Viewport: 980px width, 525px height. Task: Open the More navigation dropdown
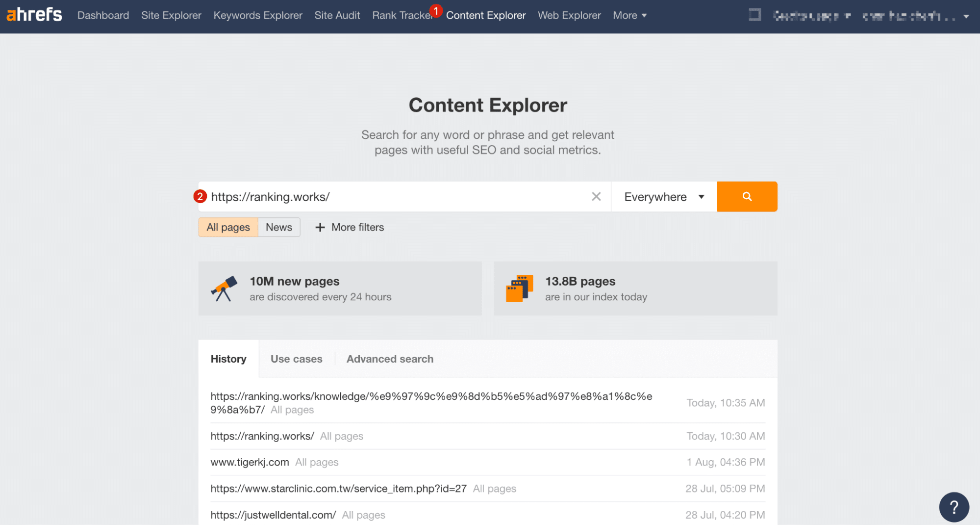tap(629, 16)
